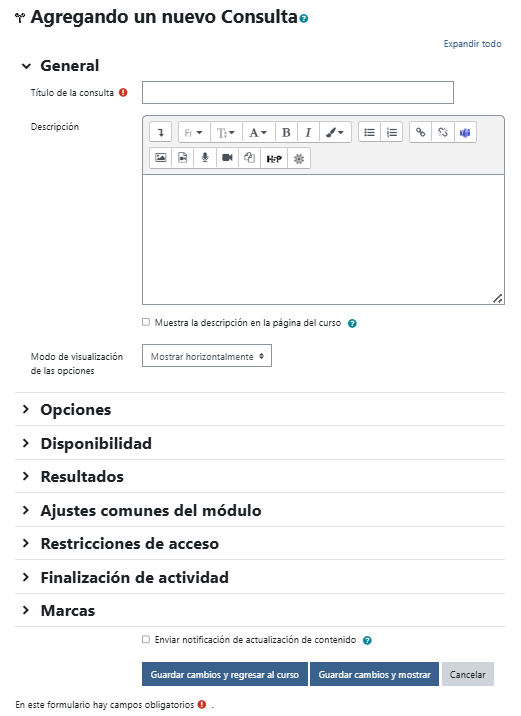This screenshot has width=521, height=716.
Task: Open help for Muestra la descripción
Action: 352,323
